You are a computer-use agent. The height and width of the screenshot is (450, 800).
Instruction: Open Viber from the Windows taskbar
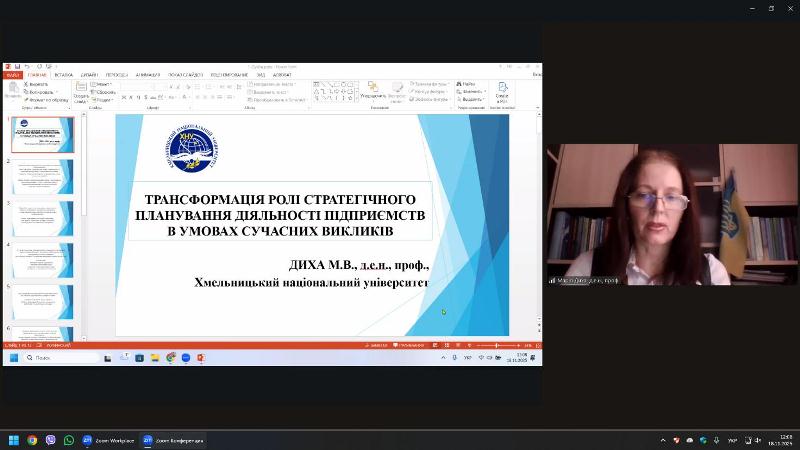tap(51, 440)
